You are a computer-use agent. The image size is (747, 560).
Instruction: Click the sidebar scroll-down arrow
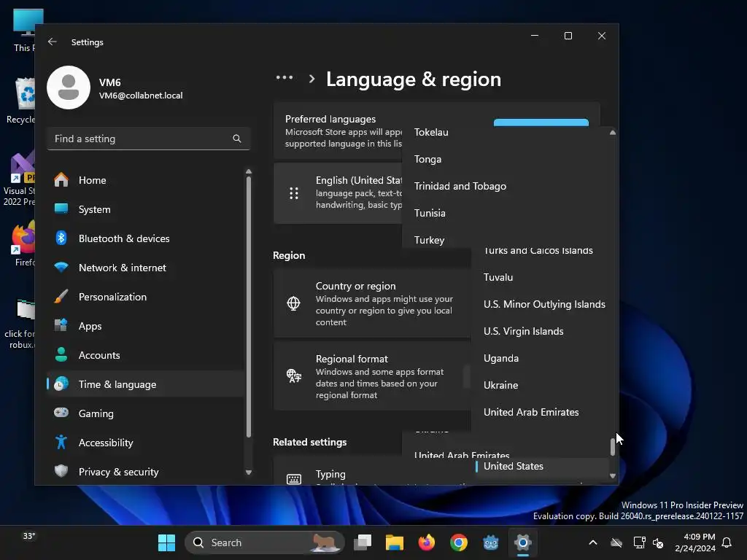[249, 472]
